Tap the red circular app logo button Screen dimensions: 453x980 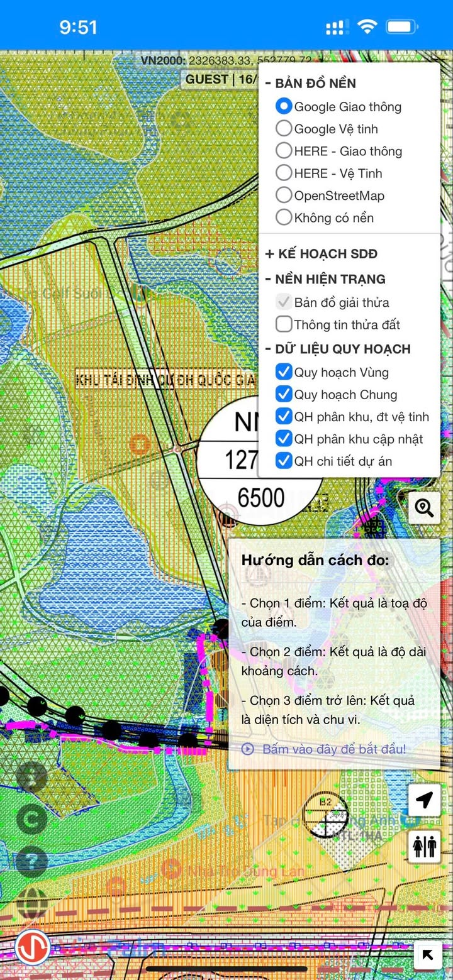tap(33, 947)
